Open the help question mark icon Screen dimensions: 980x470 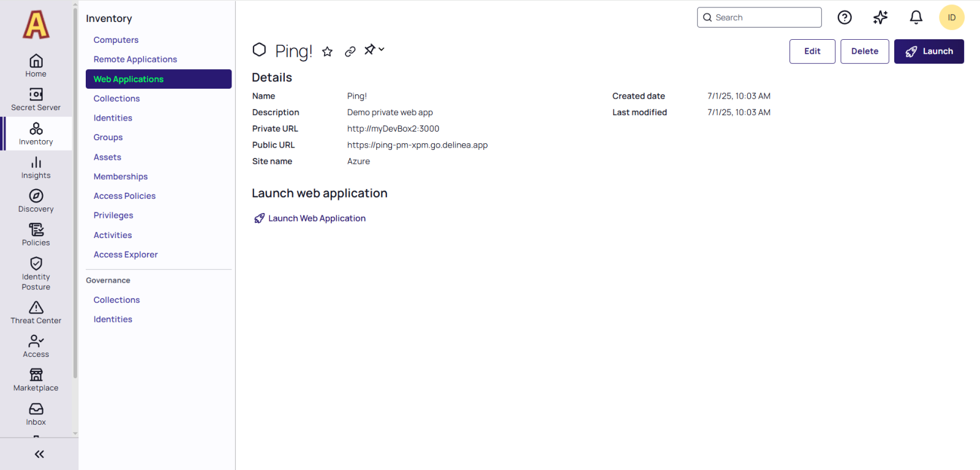[x=845, y=18]
